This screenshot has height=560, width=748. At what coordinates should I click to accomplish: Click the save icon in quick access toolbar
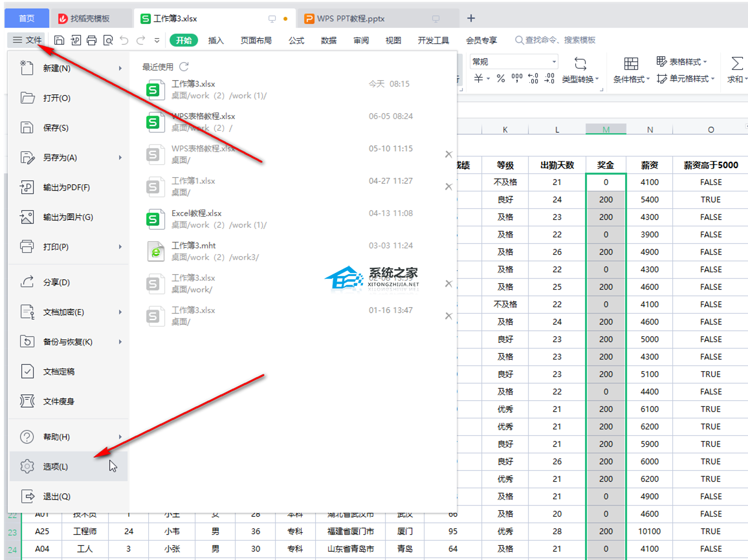click(x=60, y=40)
